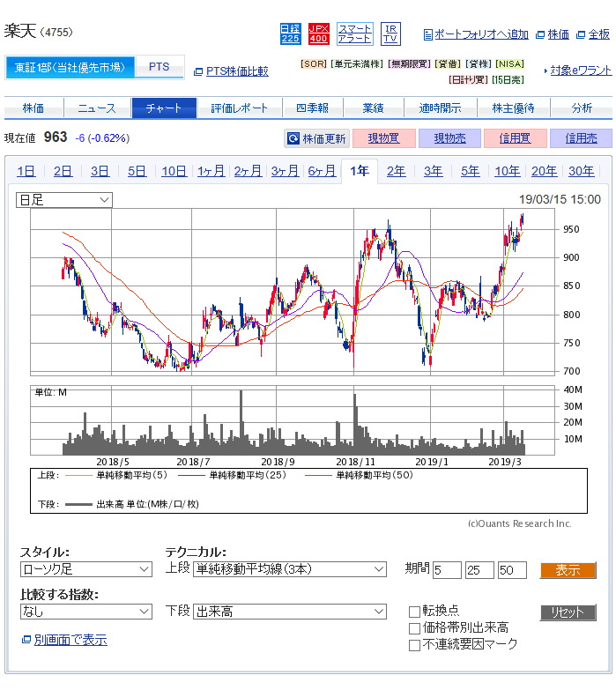The height and width of the screenshot is (690, 616).
Task: Open the 日足 interval dropdown
Action: 64,200
